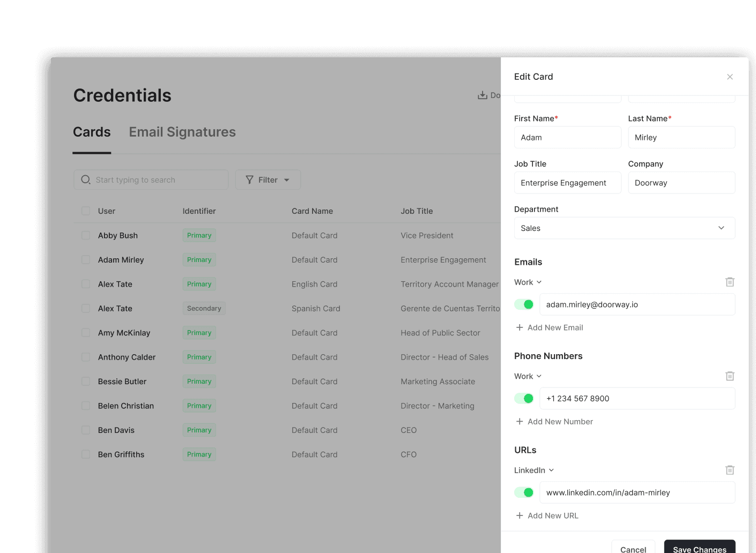Open the Department Sales dropdown

click(625, 228)
